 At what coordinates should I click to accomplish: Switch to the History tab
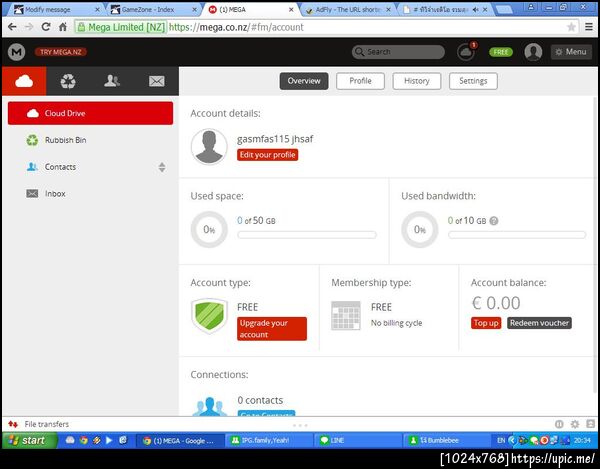tap(417, 81)
